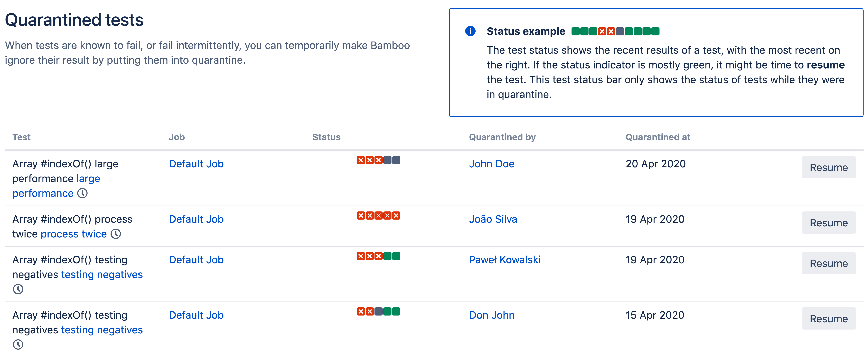Click status indicator in Paweł Kowalski's row
868x355 pixels.
[x=378, y=256]
